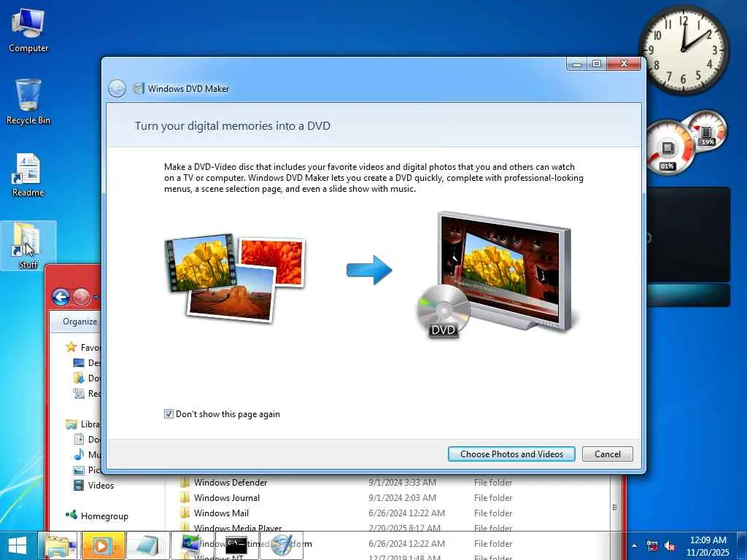747x560 pixels.
Task: Click the 9/1/2024 2:03 AM date cell
Action: click(x=402, y=497)
